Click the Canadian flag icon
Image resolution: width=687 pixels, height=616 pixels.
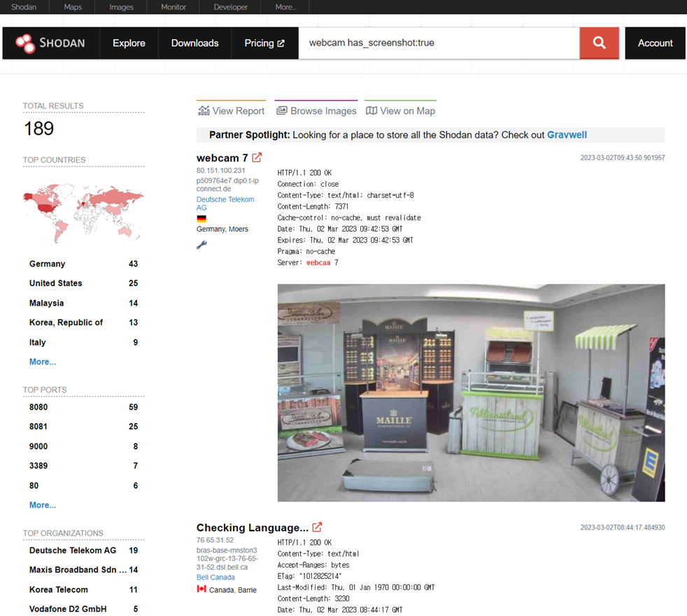(x=201, y=589)
